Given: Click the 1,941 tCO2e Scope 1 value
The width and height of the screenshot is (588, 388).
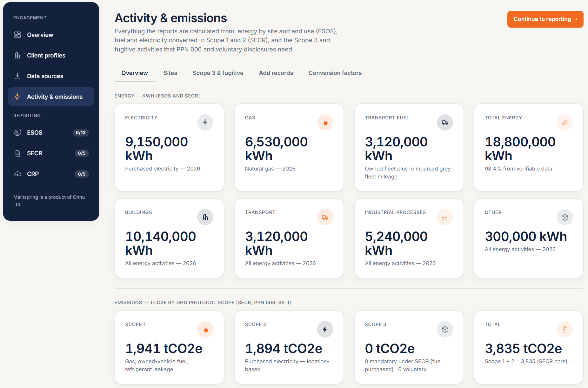Looking at the screenshot, I should pos(164,349).
